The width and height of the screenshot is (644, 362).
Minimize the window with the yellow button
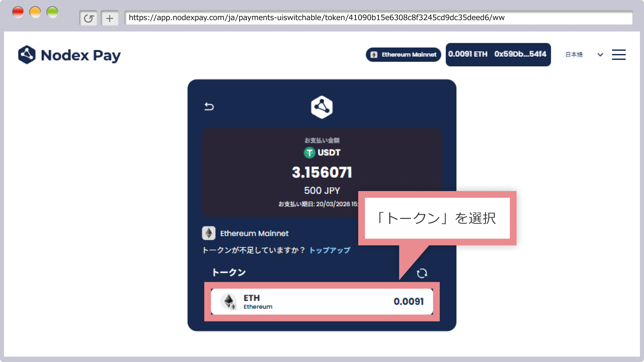click(x=35, y=12)
